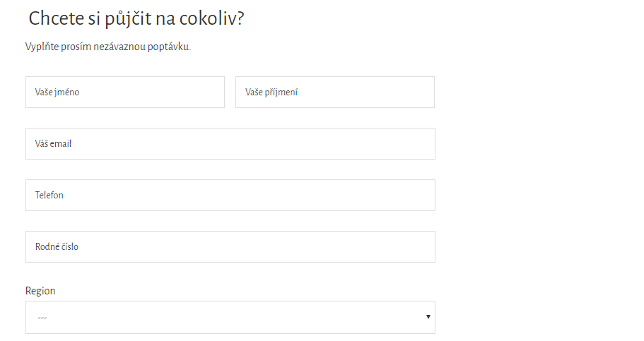644x341 pixels.
Task: Focus the Vaše jméno input field
Action: [125, 92]
